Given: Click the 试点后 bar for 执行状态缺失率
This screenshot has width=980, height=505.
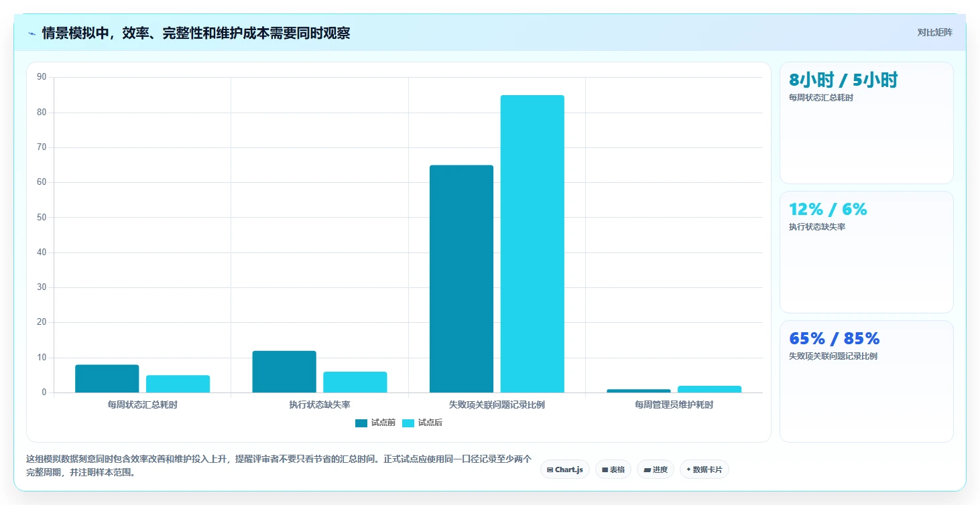Looking at the screenshot, I should pyautogui.click(x=355, y=382).
